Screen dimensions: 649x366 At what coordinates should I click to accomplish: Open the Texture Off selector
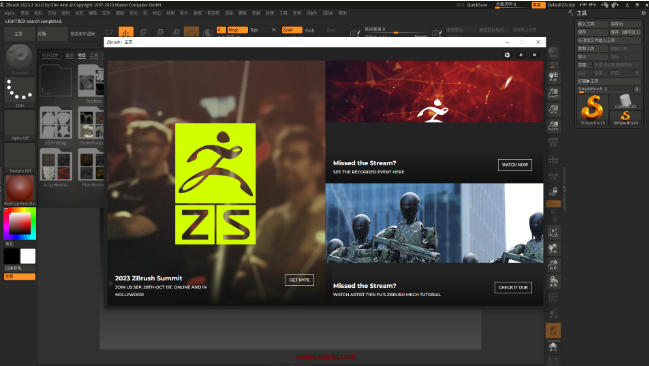(x=19, y=158)
